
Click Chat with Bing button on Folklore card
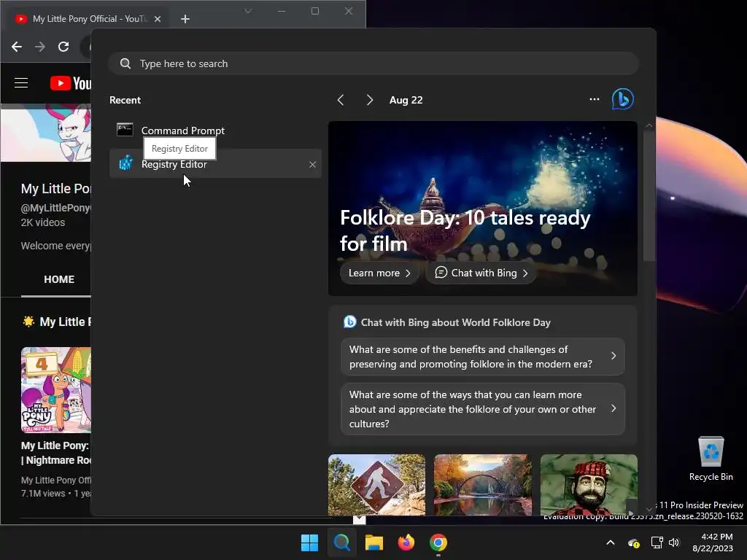(481, 273)
